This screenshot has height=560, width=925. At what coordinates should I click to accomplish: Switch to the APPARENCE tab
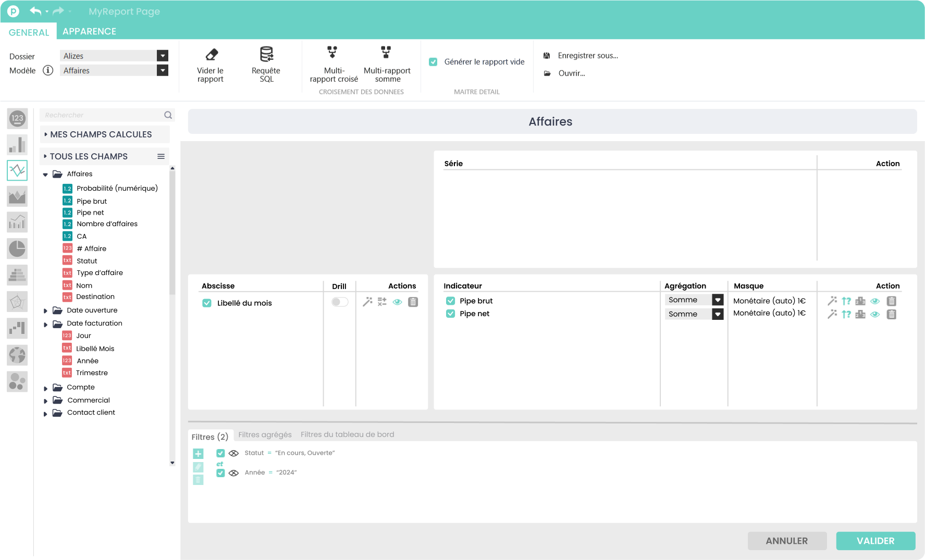coord(89,31)
